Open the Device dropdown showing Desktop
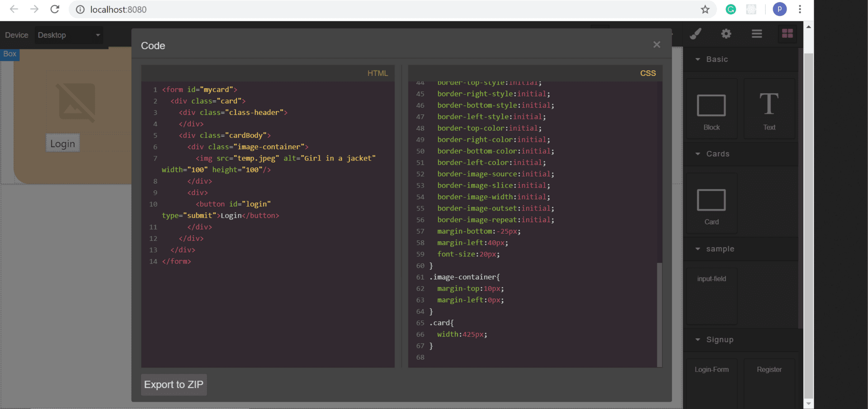The height and width of the screenshot is (409, 868). point(69,35)
